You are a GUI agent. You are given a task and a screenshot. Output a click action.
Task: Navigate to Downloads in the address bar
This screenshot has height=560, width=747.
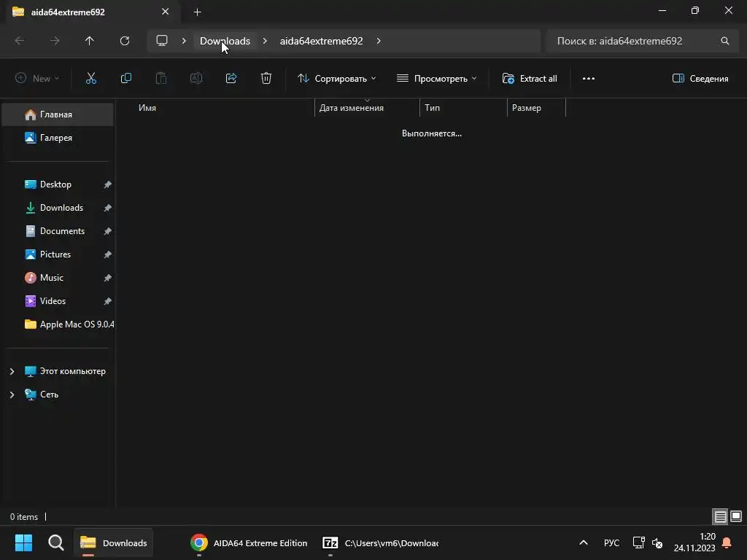(225, 41)
